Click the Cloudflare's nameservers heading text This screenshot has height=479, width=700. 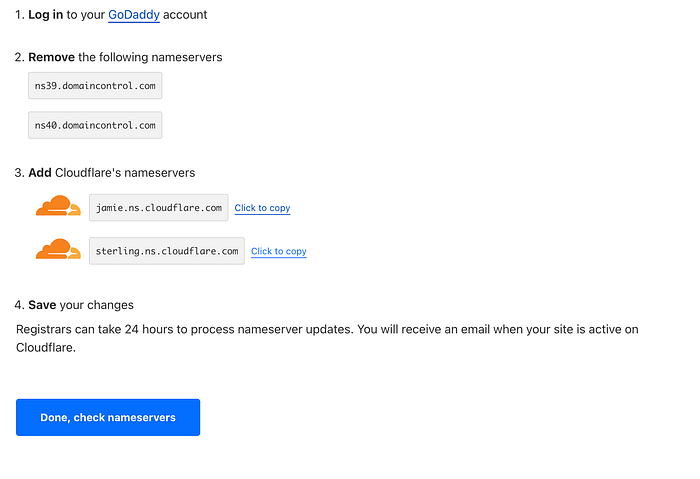point(125,172)
